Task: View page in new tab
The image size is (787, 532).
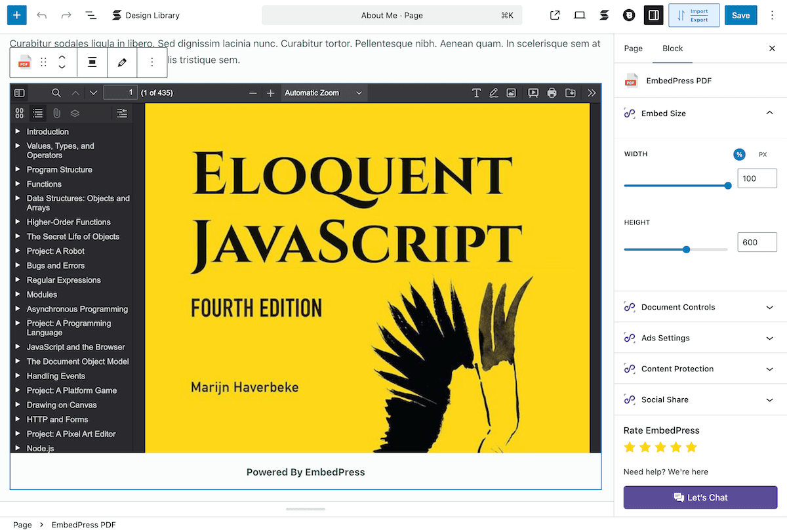Action: [x=555, y=15]
